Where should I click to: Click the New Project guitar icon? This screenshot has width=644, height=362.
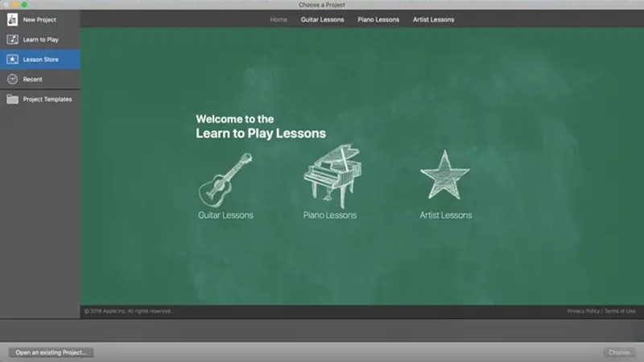(x=12, y=19)
